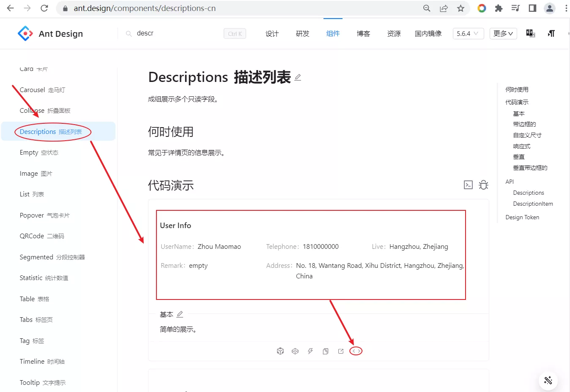Click the floating theme wand button
570x392 pixels.
[x=548, y=380]
